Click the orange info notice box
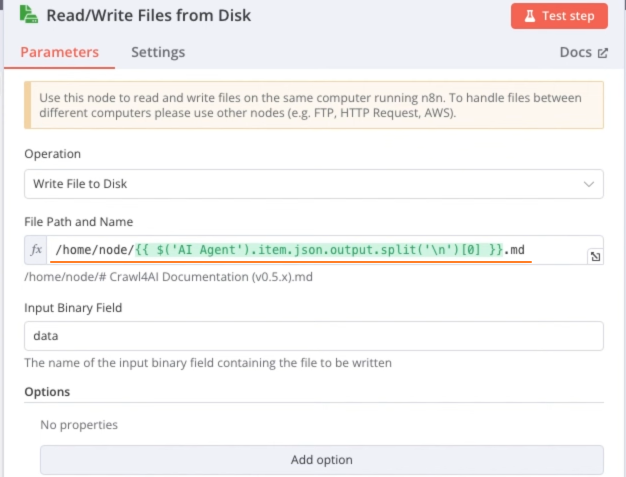The height and width of the screenshot is (477, 626). 313,105
